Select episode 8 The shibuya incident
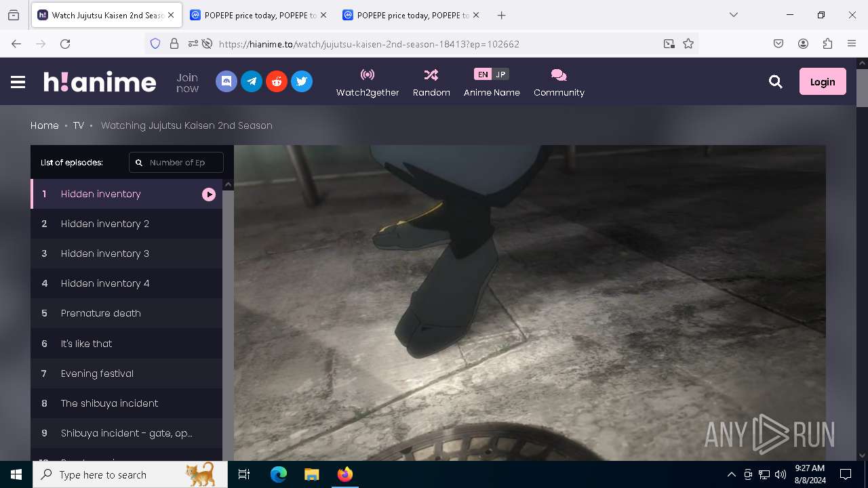The image size is (868, 488). click(x=126, y=403)
